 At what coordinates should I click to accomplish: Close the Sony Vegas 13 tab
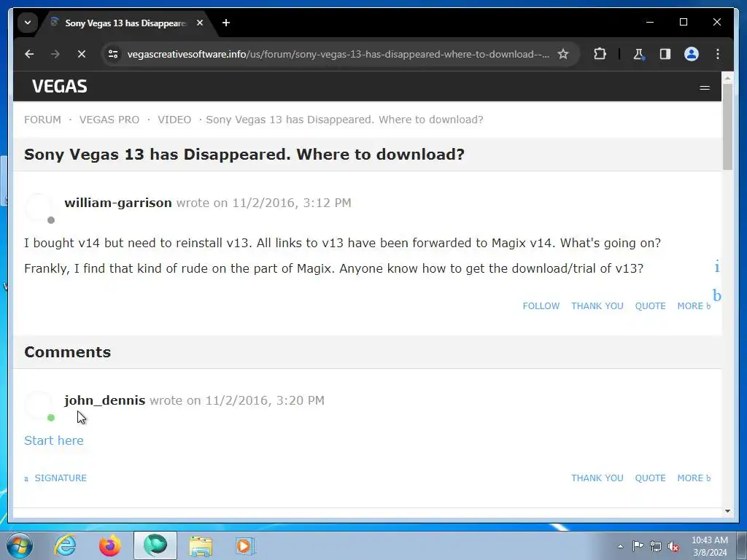pyautogui.click(x=200, y=23)
